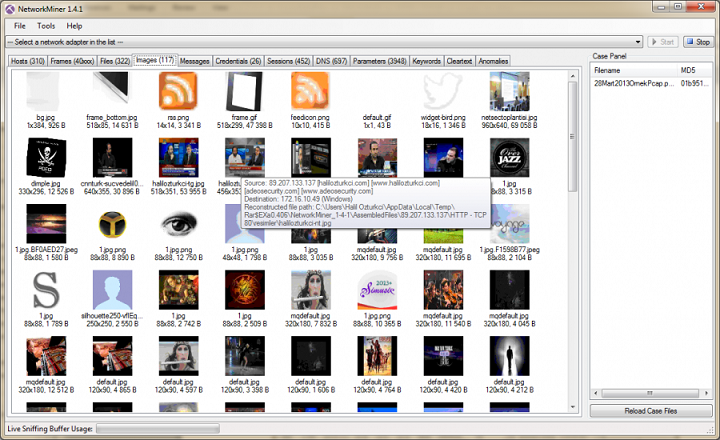This screenshot has height=440, width=720.
Task: Switch to the Frames tab
Action: pyautogui.click(x=72, y=61)
